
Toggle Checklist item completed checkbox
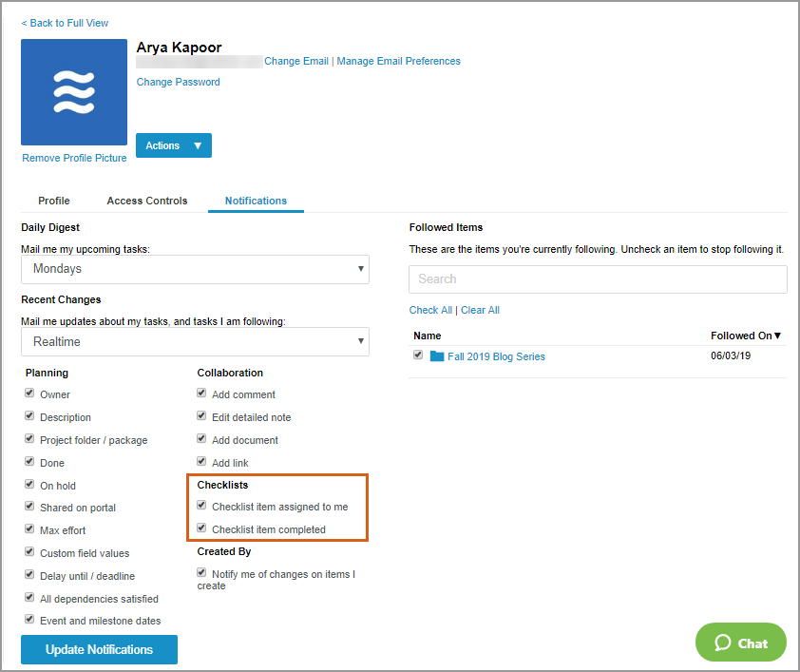[x=201, y=528]
